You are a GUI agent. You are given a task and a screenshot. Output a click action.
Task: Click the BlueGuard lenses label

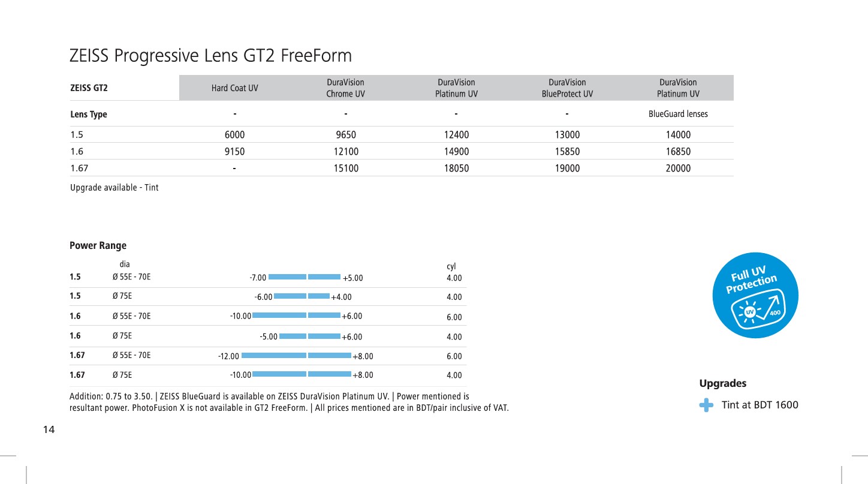point(678,114)
